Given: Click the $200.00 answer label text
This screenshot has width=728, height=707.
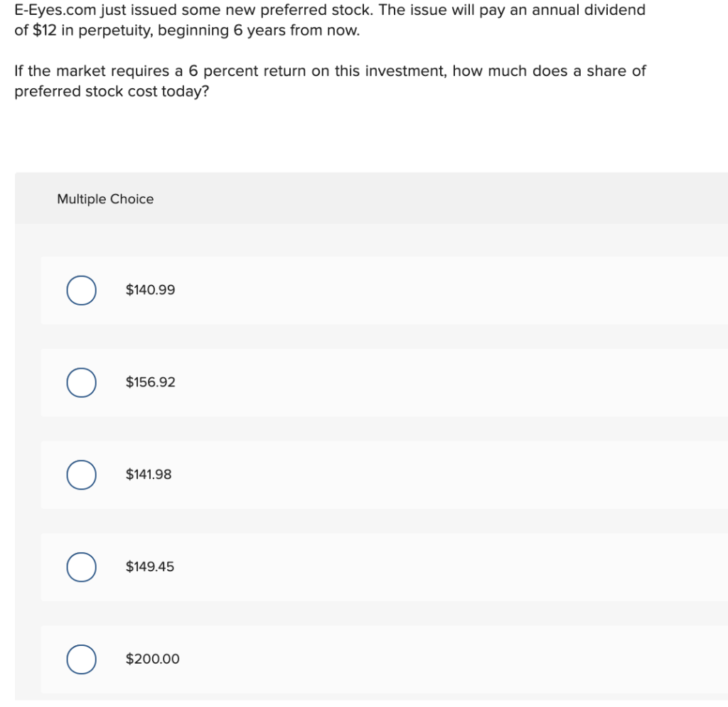Looking at the screenshot, I should pyautogui.click(x=151, y=659).
